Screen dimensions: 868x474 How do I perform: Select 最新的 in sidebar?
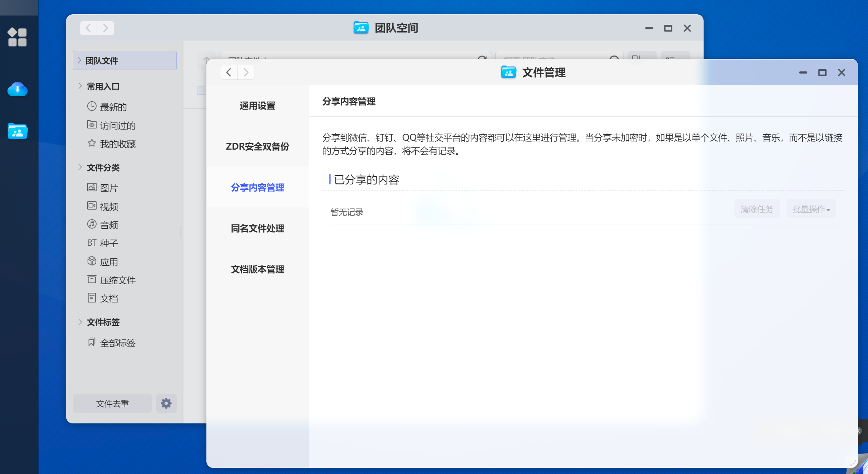coord(113,107)
